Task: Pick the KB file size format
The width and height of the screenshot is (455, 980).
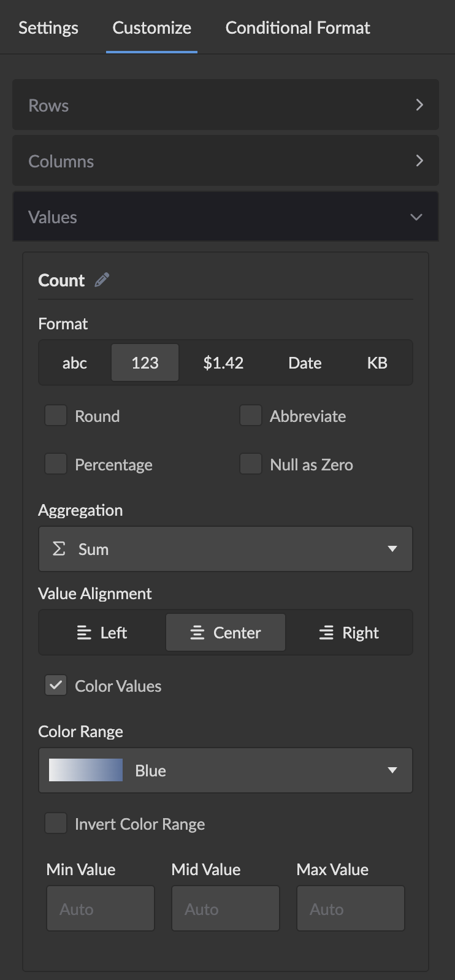Action: tap(377, 363)
